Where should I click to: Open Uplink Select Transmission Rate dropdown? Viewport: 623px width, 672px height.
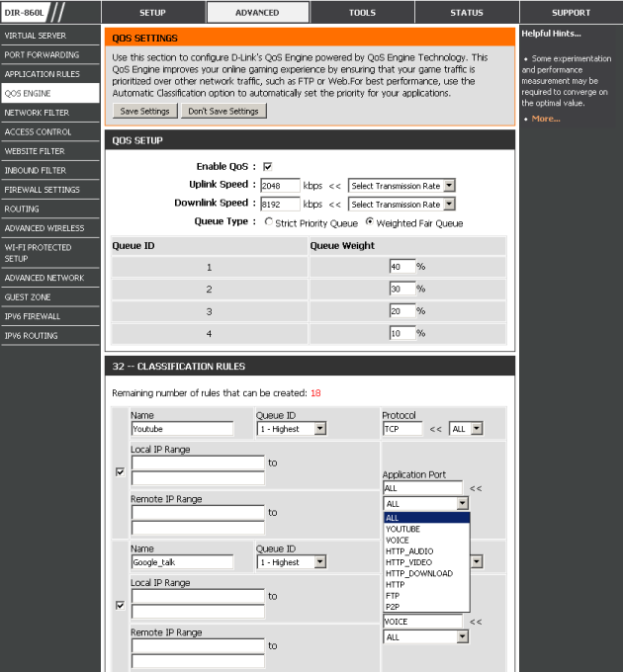(x=401, y=186)
